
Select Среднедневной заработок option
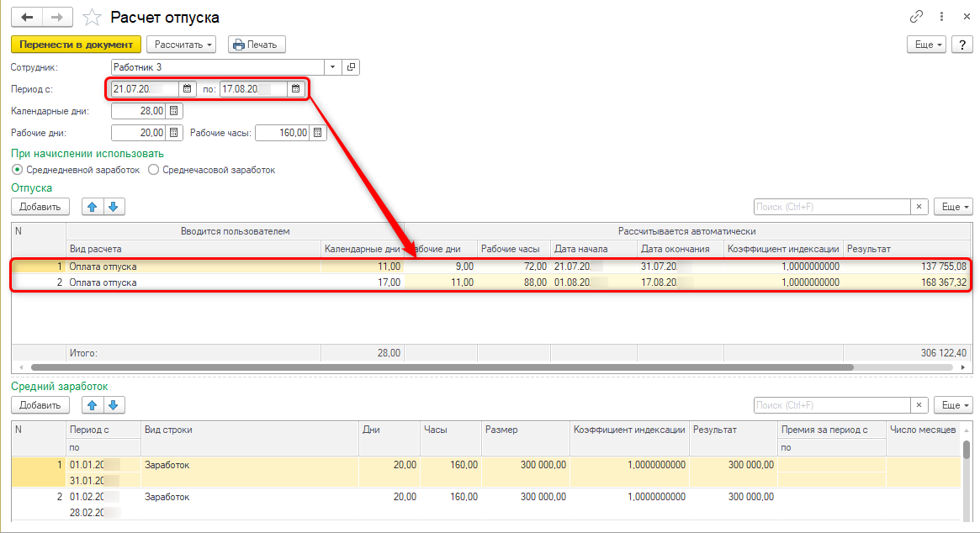coord(18,170)
